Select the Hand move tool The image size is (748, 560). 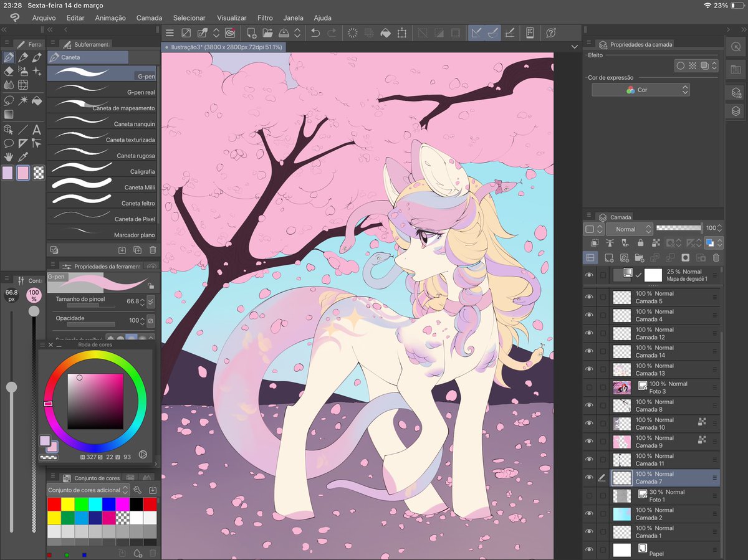pos(9,157)
